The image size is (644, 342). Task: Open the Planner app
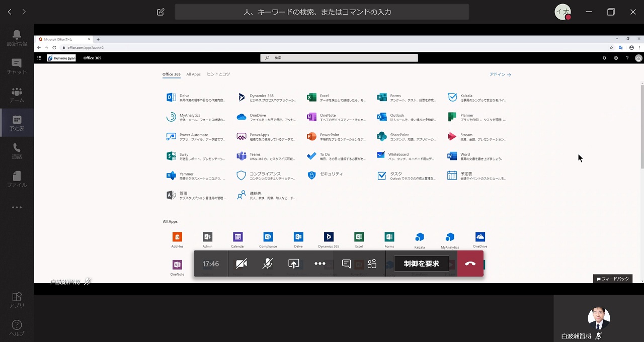[x=477, y=117]
